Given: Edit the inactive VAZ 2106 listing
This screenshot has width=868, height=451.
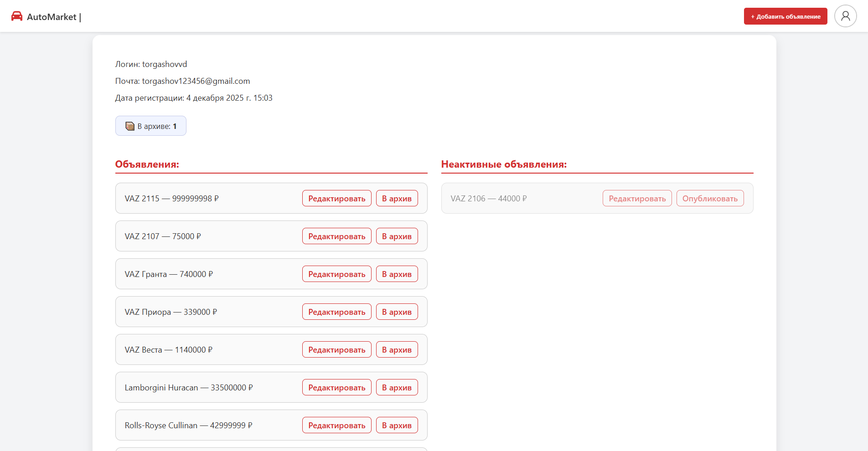Looking at the screenshot, I should click(637, 199).
